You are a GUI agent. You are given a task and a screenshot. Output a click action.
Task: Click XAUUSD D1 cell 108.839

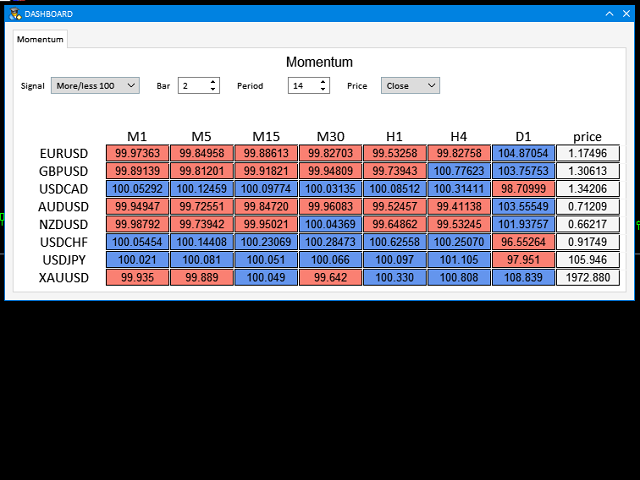coord(523,277)
